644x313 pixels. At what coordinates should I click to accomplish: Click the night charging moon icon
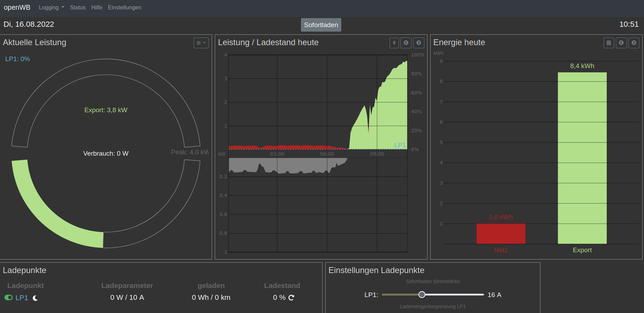[x=35, y=298]
